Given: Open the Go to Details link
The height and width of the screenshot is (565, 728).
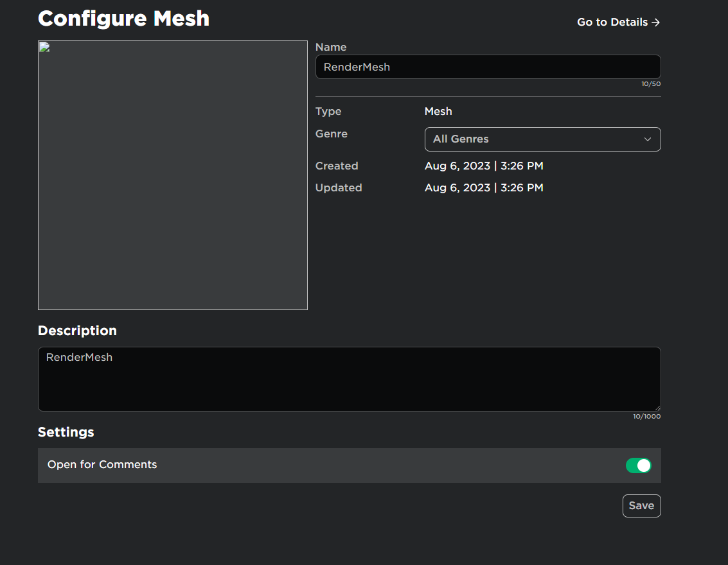Looking at the screenshot, I should point(618,22).
